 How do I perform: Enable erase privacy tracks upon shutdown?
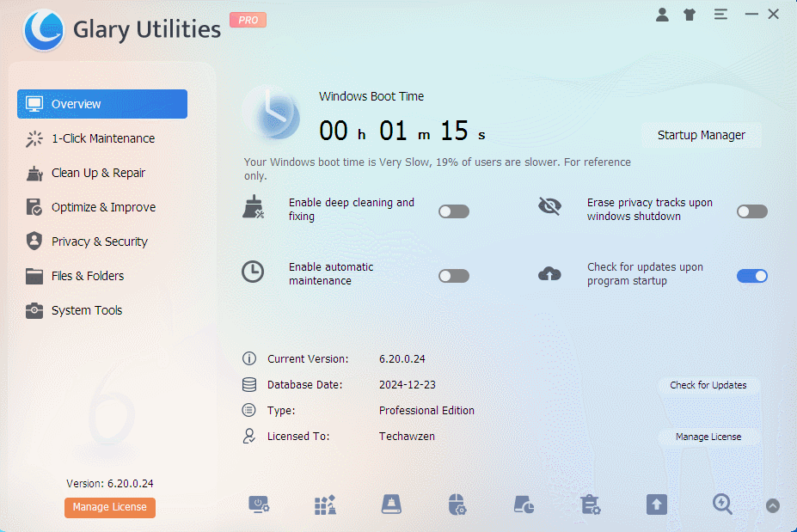(752, 211)
